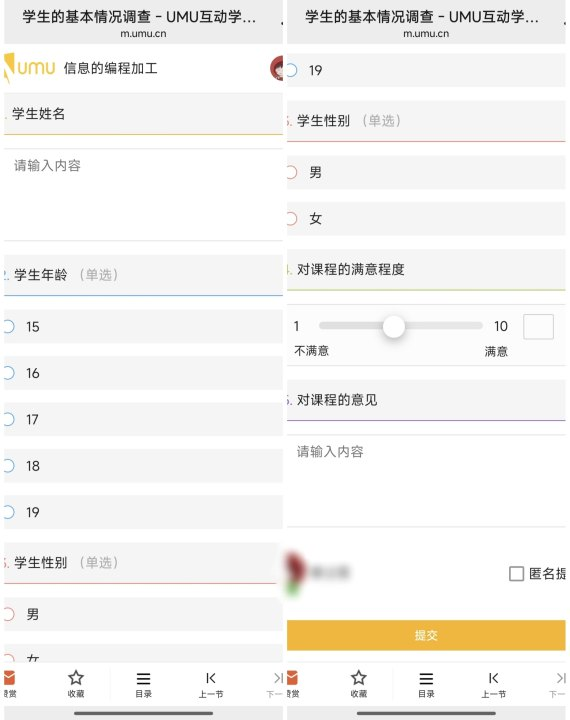Image resolution: width=570 pixels, height=720 pixels.
Task: Open the 目录 list icon in right panel
Action: (426, 678)
